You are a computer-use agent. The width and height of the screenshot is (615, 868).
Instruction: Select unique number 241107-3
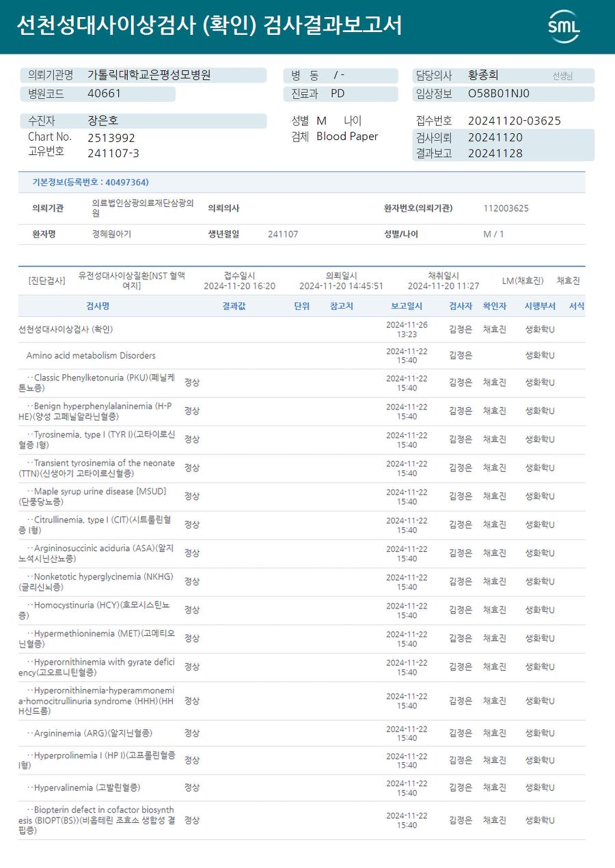pyautogui.click(x=113, y=154)
